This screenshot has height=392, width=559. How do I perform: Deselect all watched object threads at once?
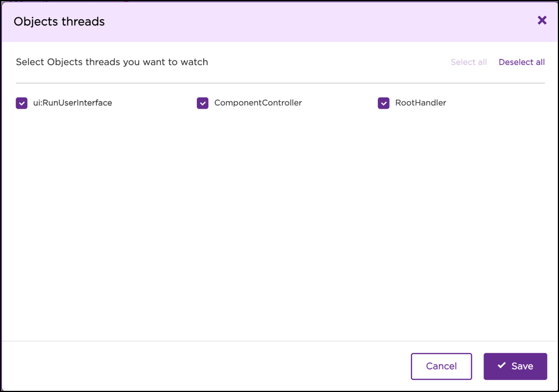[x=521, y=62]
